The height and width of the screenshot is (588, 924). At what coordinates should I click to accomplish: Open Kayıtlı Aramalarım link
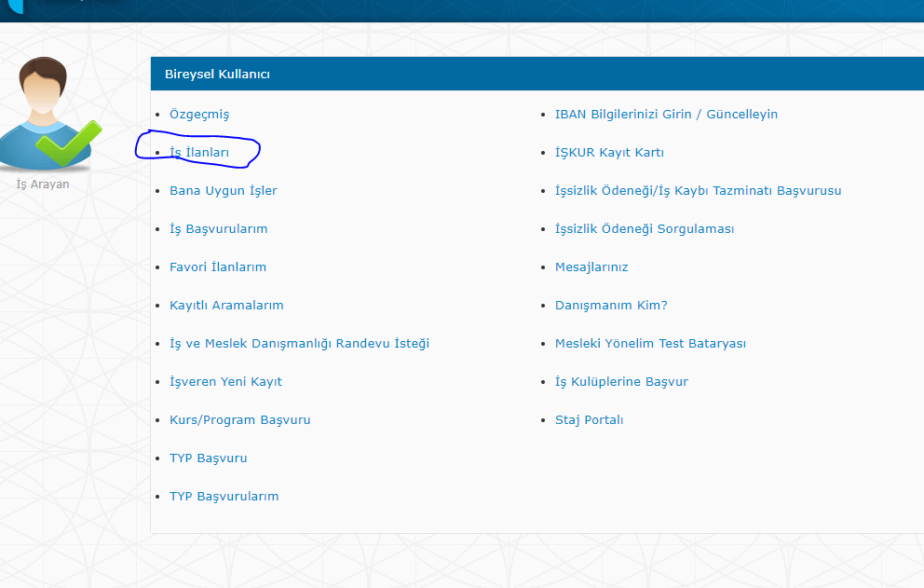tap(226, 306)
